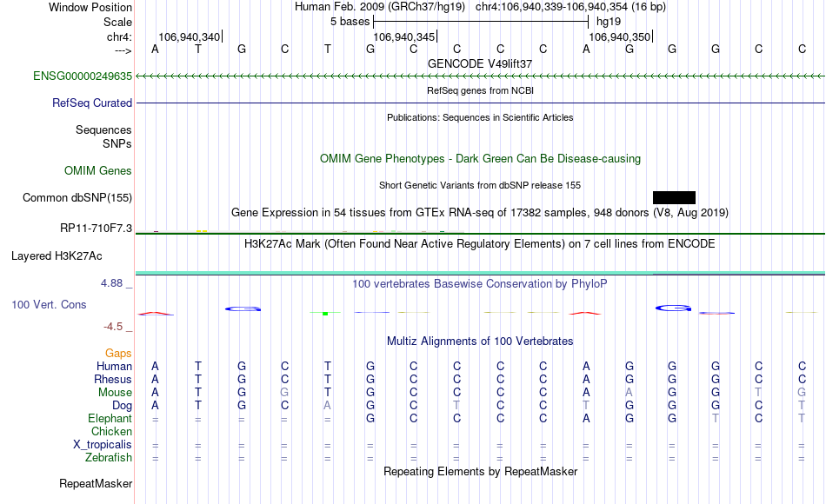Click the orange Gaps row label
Image resolution: width=826 pixels, height=504 pixels.
point(118,353)
